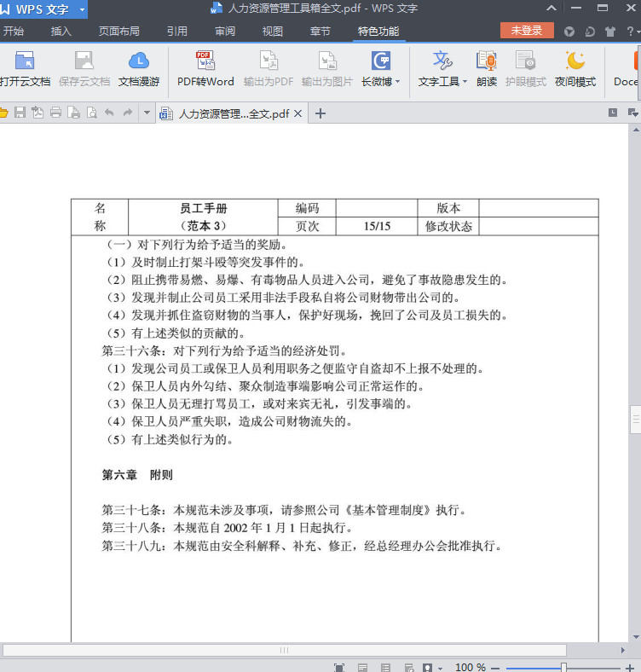Open the help question mark menu
Image resolution: width=641 pixels, height=672 pixels.
631,32
